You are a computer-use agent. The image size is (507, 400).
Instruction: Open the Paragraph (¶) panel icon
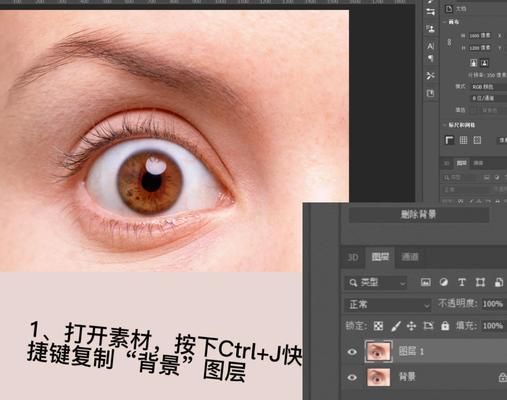pyautogui.click(x=431, y=59)
